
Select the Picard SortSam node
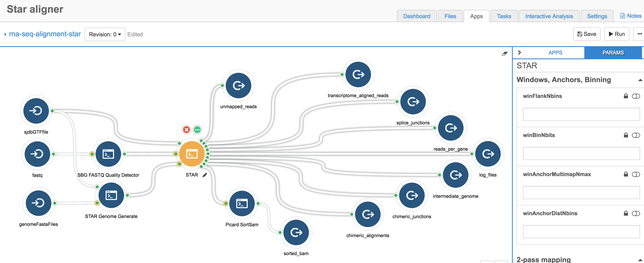tap(242, 203)
